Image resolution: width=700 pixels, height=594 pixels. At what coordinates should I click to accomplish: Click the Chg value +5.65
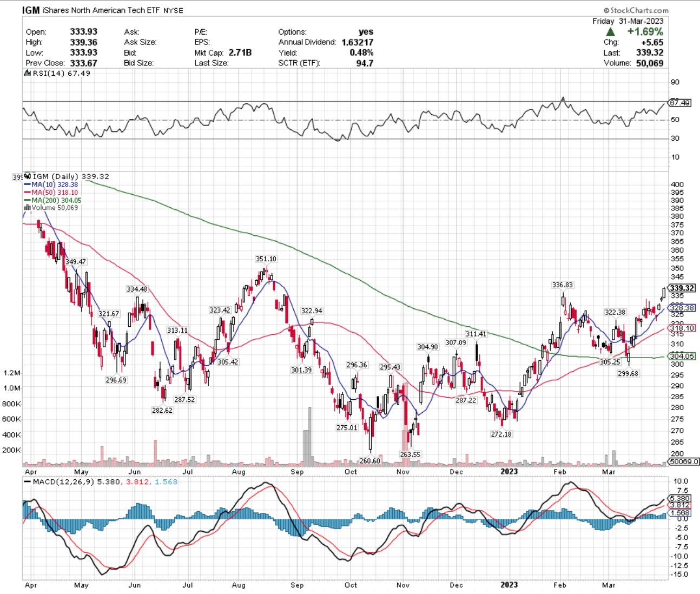(x=652, y=42)
